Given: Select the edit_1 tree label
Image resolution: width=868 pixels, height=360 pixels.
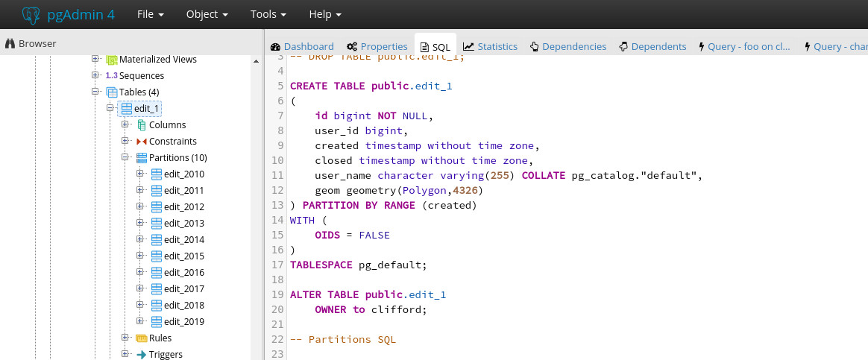Looking at the screenshot, I should click(x=147, y=109).
